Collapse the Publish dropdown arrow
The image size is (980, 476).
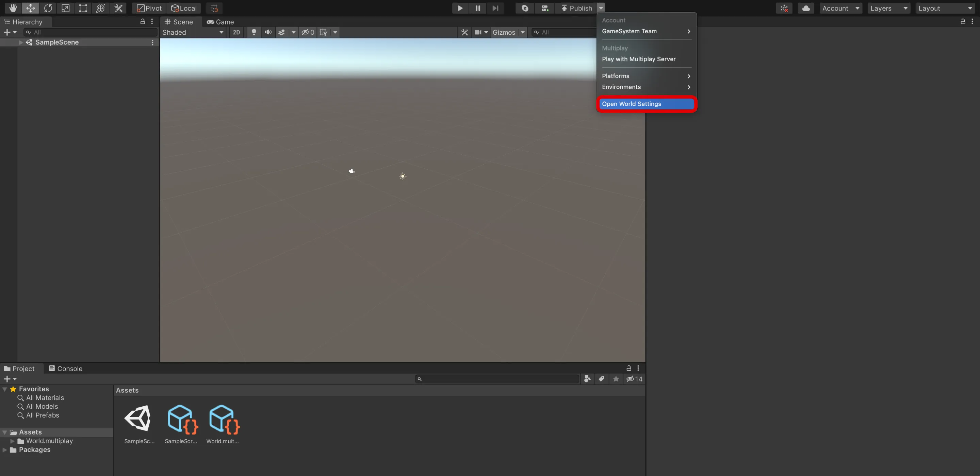[x=601, y=8]
